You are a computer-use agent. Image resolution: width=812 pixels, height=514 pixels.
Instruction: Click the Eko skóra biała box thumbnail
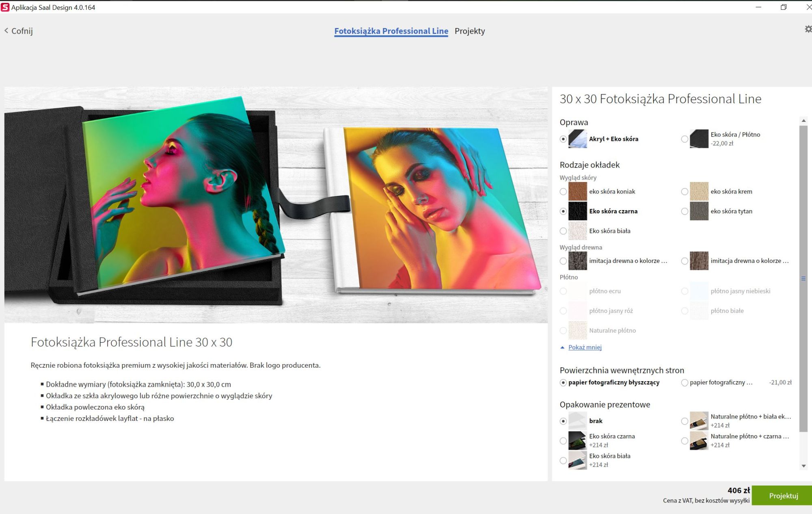pyautogui.click(x=577, y=460)
